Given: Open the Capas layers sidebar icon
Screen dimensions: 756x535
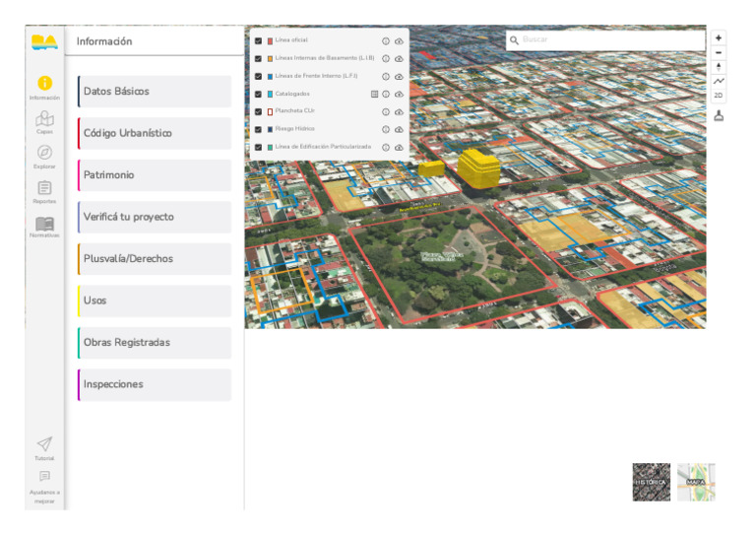Looking at the screenshot, I should coord(44,118).
